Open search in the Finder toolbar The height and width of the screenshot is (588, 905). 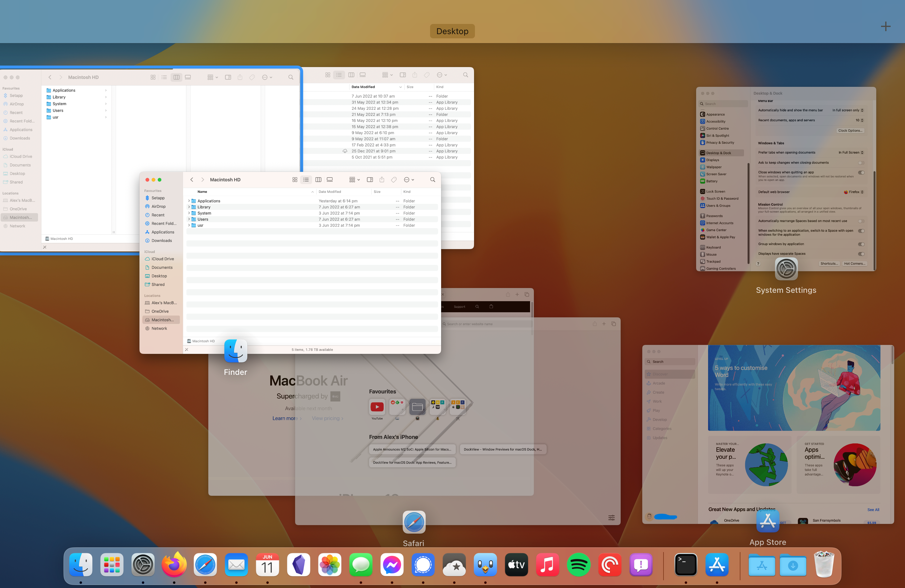click(x=432, y=180)
